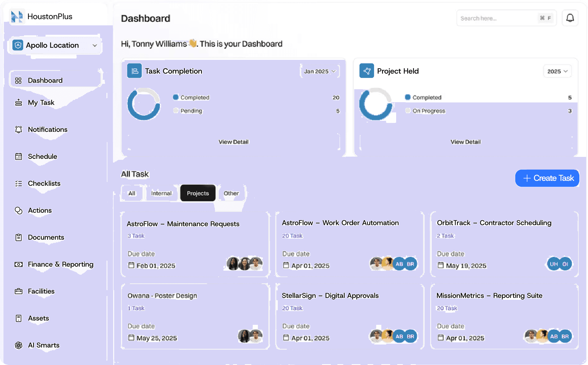The height and width of the screenshot is (365, 588).
Task: Click calendar icon beside Feb 01, 2025
Action: 131,265
